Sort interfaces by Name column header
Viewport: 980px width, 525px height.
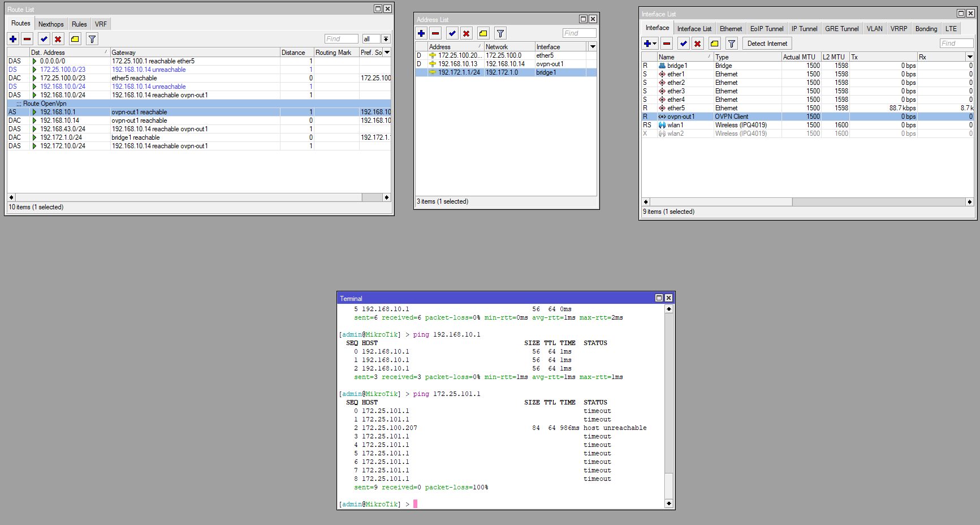(x=685, y=57)
